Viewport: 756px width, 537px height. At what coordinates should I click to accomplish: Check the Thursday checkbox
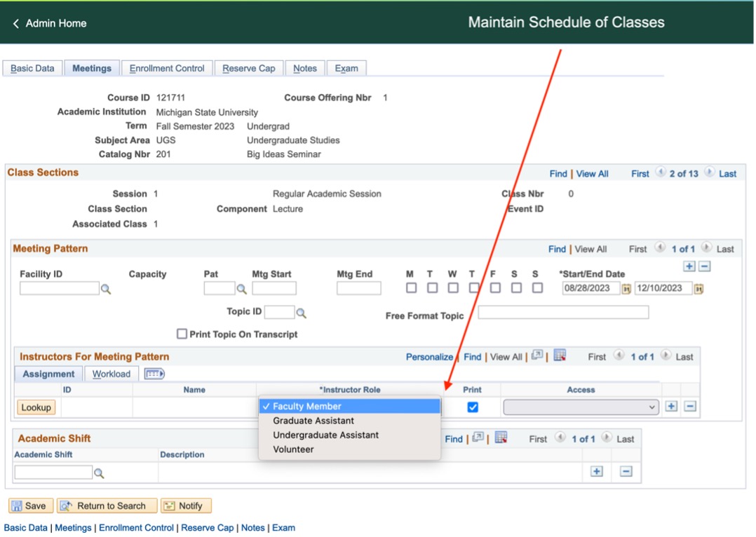click(474, 288)
